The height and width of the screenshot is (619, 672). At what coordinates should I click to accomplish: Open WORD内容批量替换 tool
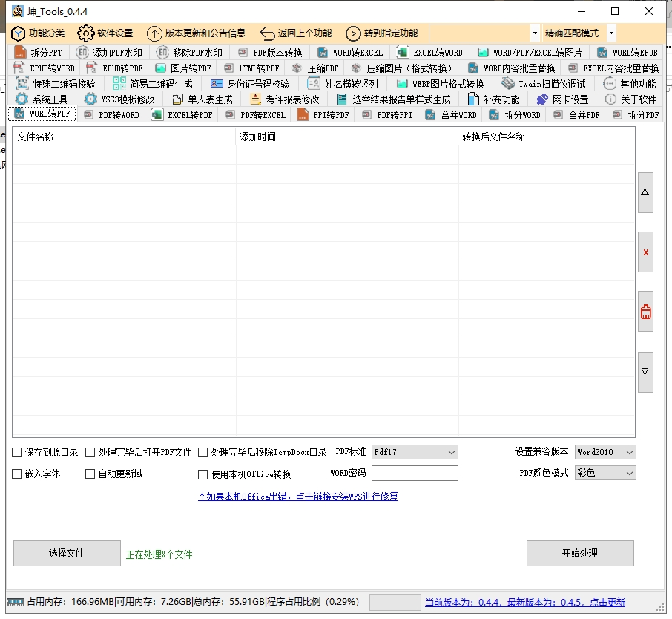point(512,68)
